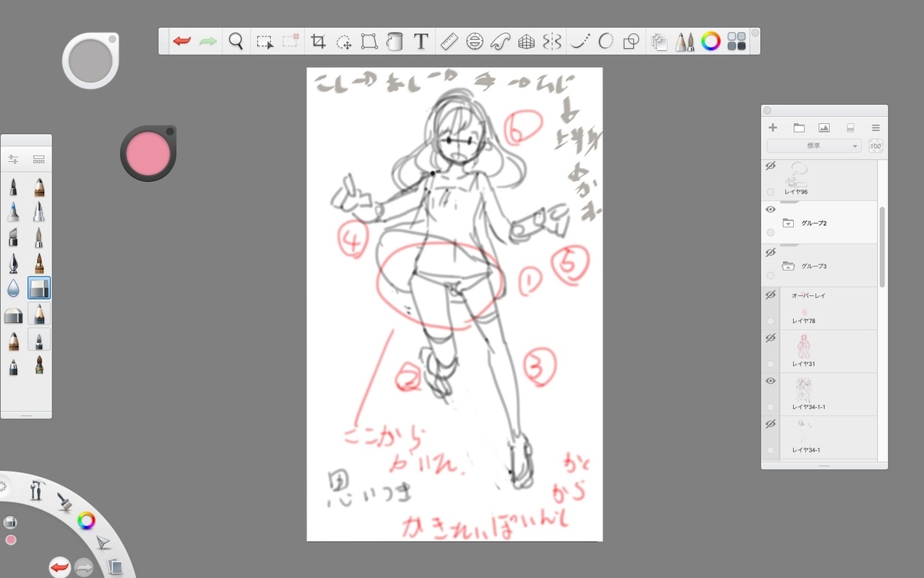Screen dimensions: 924x578
Task: Select the blur water drop brush
Action: pyautogui.click(x=13, y=289)
